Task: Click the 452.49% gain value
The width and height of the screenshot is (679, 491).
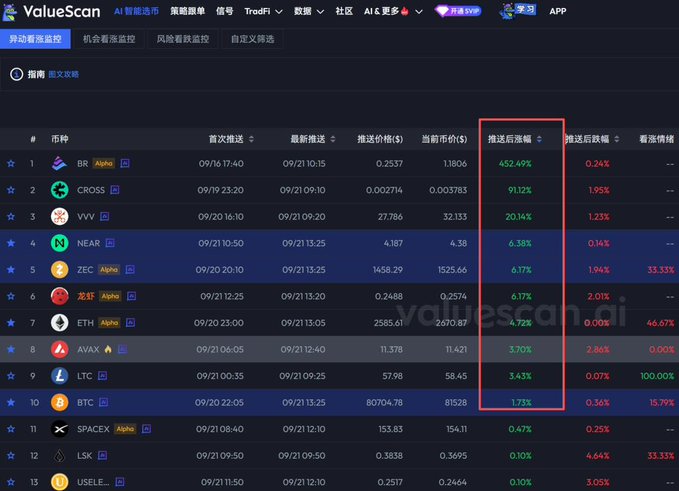Action: (x=515, y=164)
